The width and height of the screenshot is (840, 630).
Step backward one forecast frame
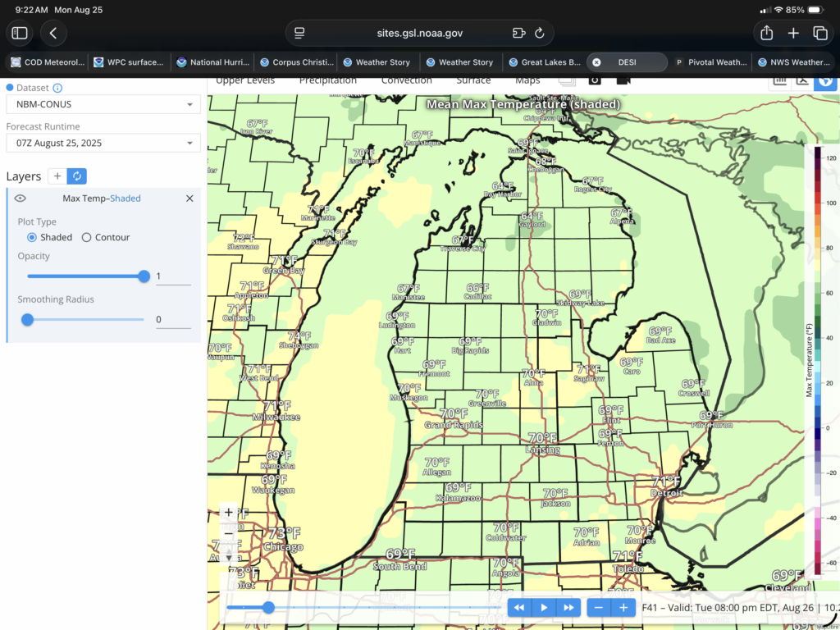(x=519, y=608)
